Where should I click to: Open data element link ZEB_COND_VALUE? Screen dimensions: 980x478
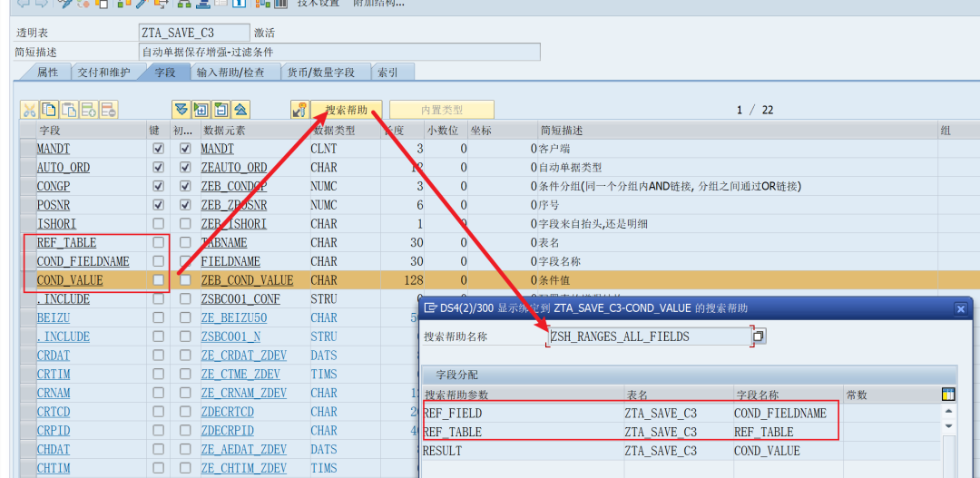pyautogui.click(x=247, y=280)
